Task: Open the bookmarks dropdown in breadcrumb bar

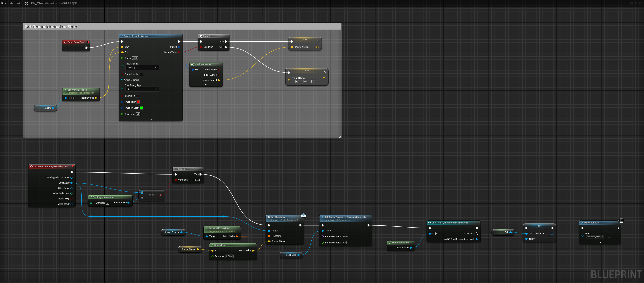Action: point(4,3)
